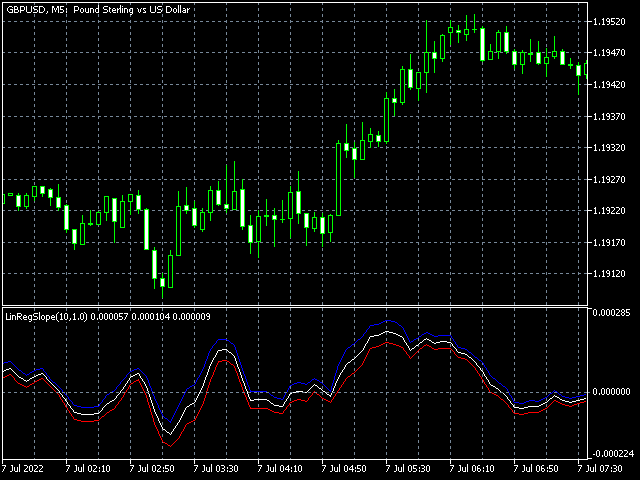Click price level 1.19170 on the axis
This screenshot has width=640, height=480.
click(x=609, y=243)
